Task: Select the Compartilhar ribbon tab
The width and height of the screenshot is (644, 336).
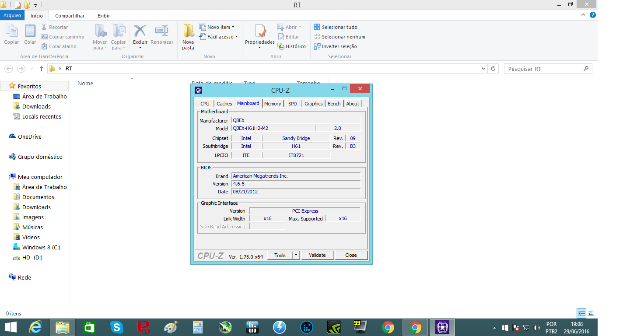Action: point(70,16)
